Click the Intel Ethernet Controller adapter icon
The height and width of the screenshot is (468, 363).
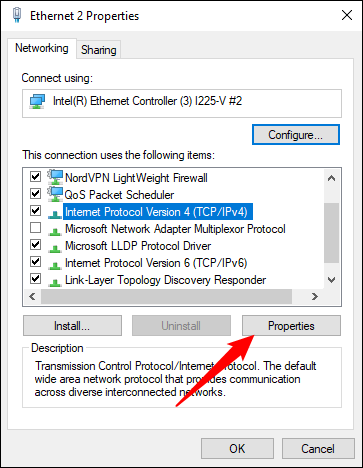tap(37, 101)
